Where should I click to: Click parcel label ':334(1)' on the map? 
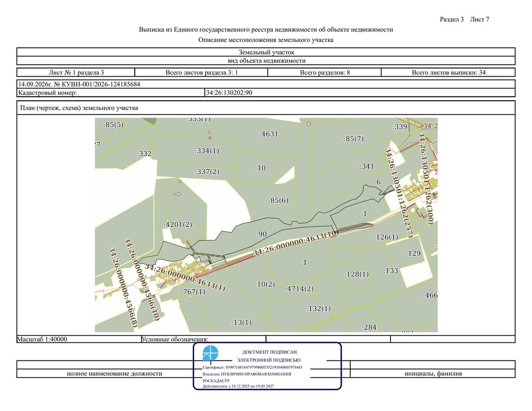click(207, 151)
